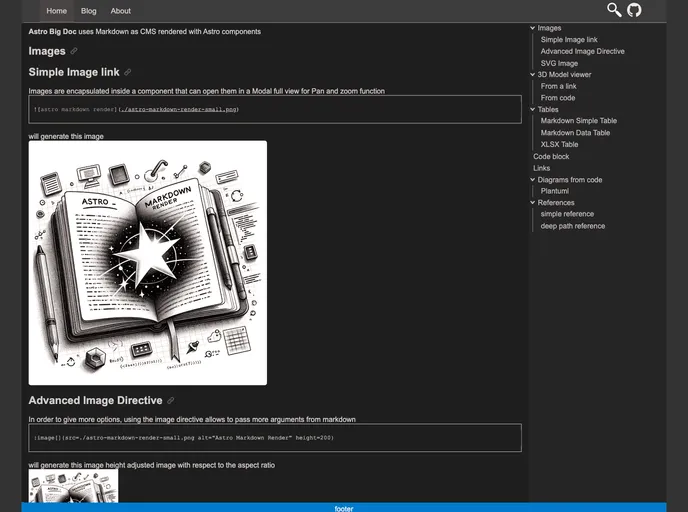This screenshot has height=512, width=688.
Task: Select Links in sidebar outline
Action: (x=541, y=168)
